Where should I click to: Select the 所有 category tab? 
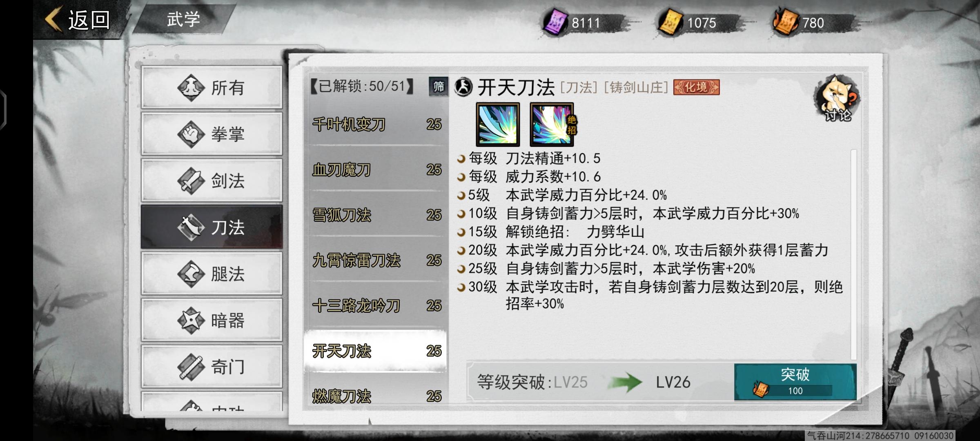(212, 87)
